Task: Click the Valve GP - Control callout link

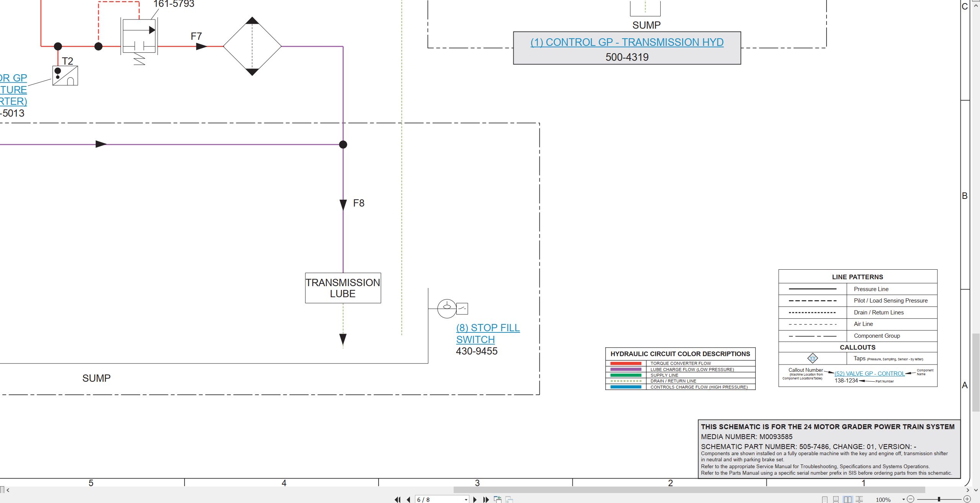Action: [869, 373]
